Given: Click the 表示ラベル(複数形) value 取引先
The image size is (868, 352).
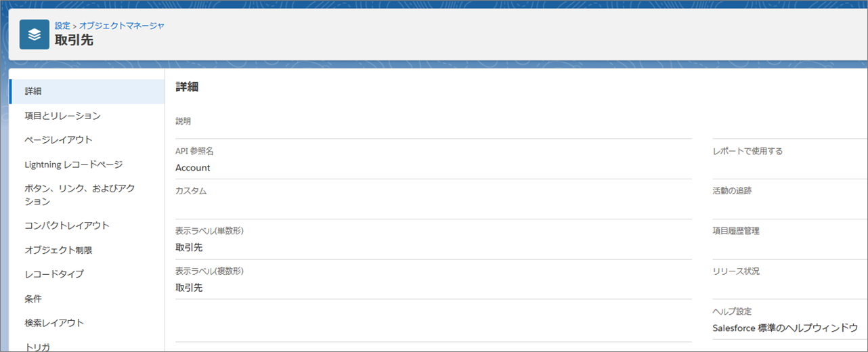Looking at the screenshot, I should click(x=189, y=288).
